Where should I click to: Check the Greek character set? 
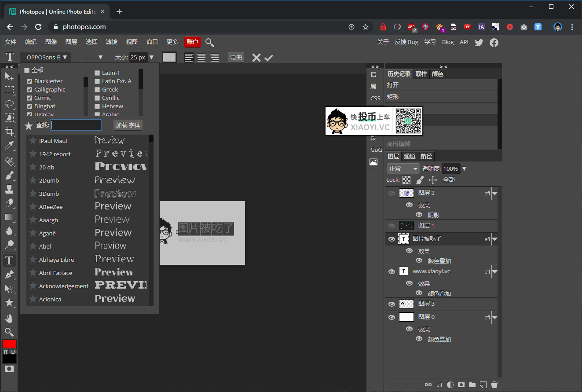point(98,90)
